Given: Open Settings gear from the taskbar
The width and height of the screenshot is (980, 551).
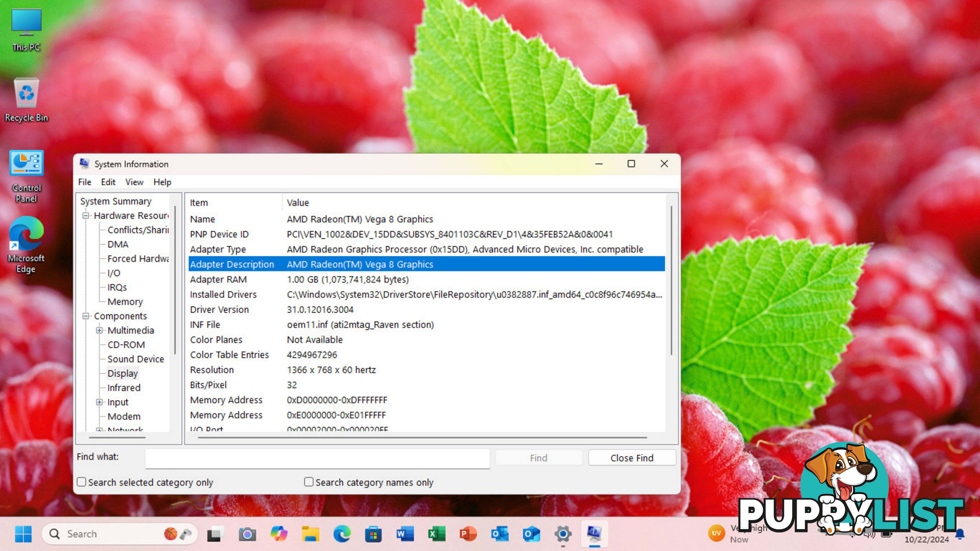Looking at the screenshot, I should click(x=563, y=534).
